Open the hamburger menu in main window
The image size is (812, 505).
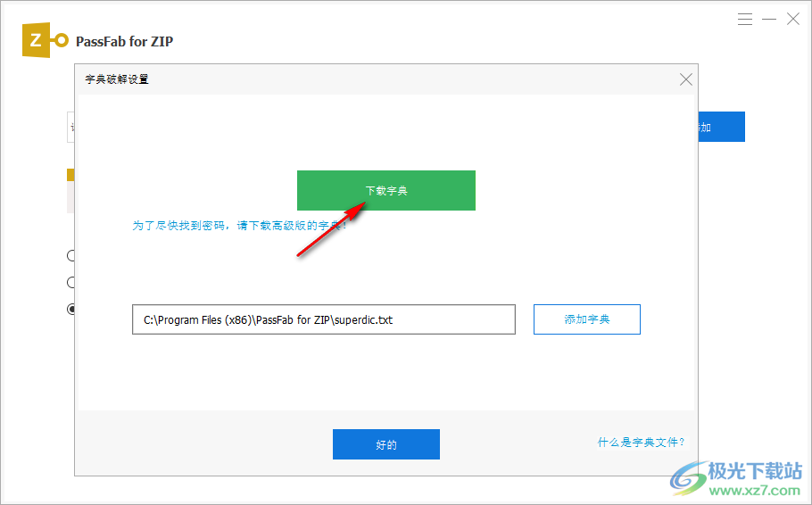coord(745,19)
